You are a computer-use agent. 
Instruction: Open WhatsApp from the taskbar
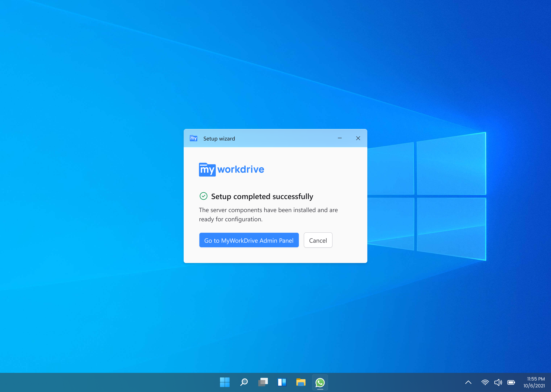tap(320, 382)
